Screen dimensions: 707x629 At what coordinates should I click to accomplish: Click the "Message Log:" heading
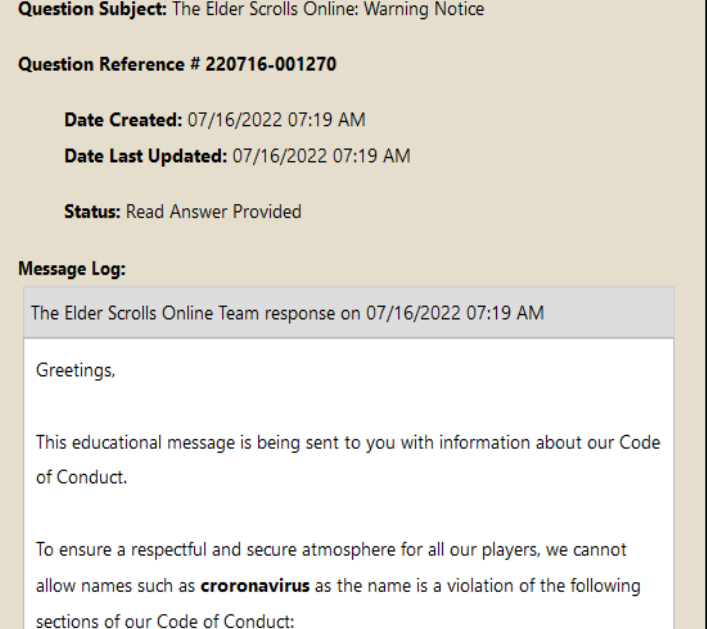pos(71,268)
